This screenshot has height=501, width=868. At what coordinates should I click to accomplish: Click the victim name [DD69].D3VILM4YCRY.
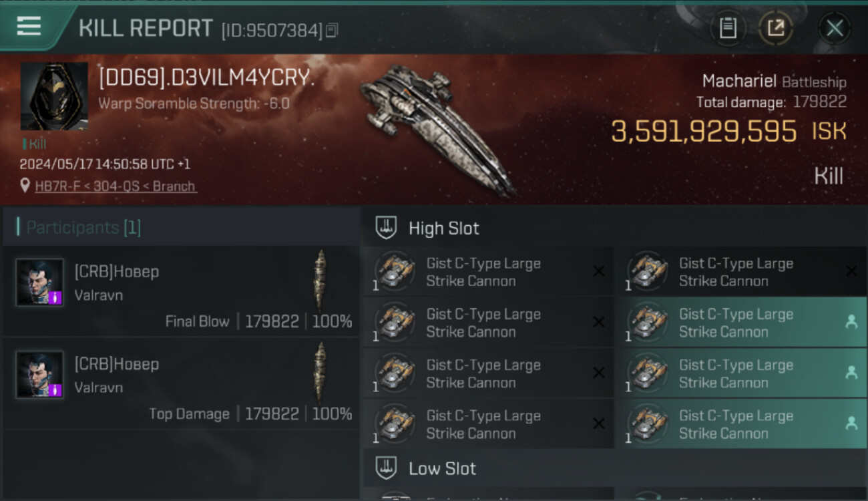click(206, 78)
